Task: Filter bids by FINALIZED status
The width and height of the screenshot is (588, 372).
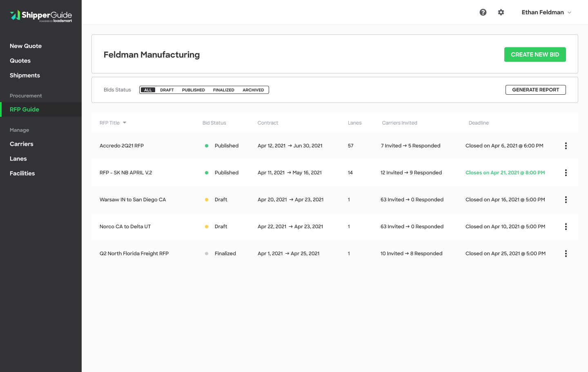Action: pyautogui.click(x=224, y=90)
